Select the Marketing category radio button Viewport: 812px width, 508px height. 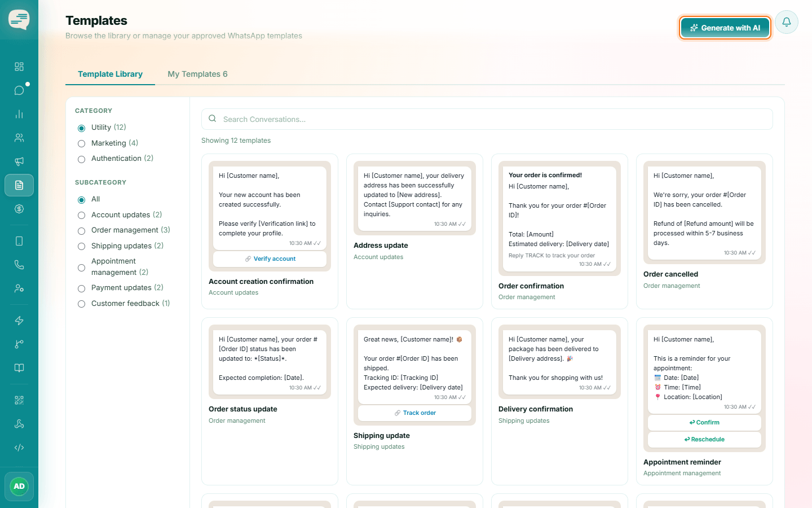81,143
